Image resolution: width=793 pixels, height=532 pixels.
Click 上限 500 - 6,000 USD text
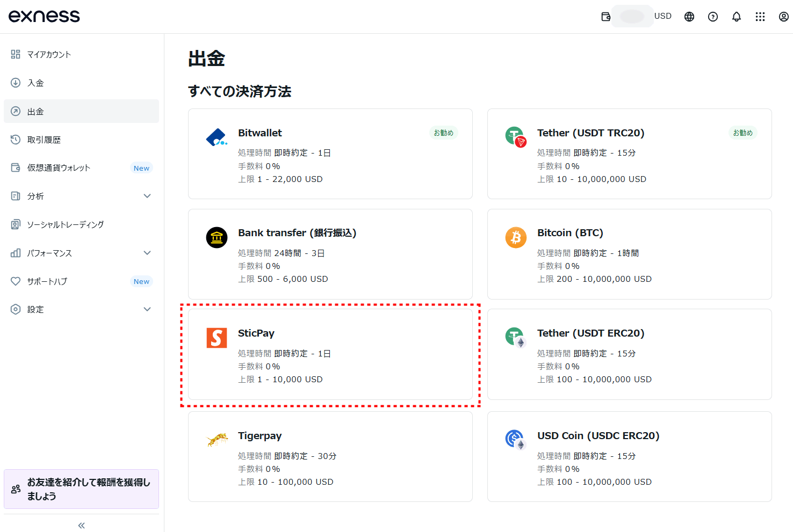pos(283,279)
